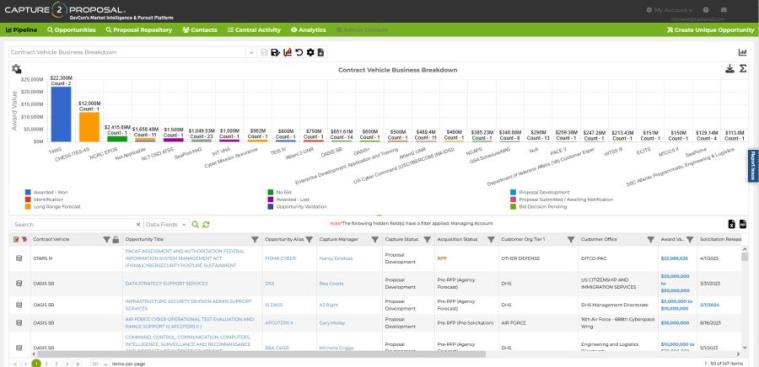Viewport: 759px width, 367px height.
Task: Toggle Long Range Forecast legend swatch
Action: click(28, 206)
